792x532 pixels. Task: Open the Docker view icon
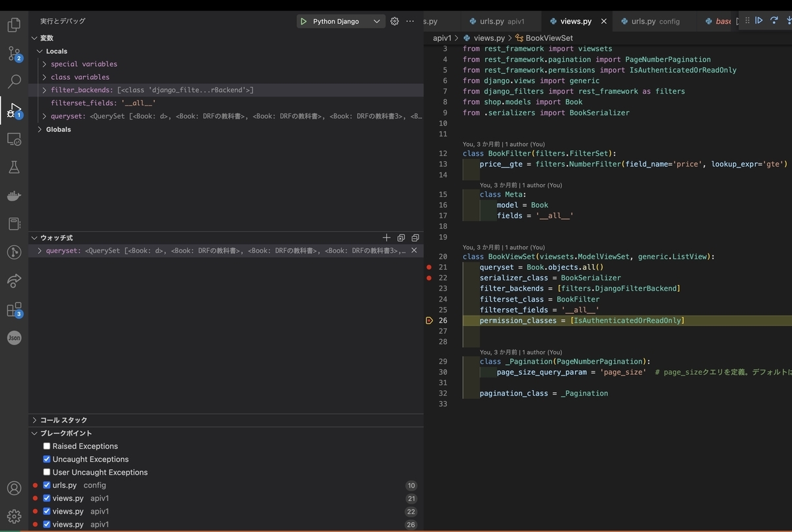(x=14, y=196)
